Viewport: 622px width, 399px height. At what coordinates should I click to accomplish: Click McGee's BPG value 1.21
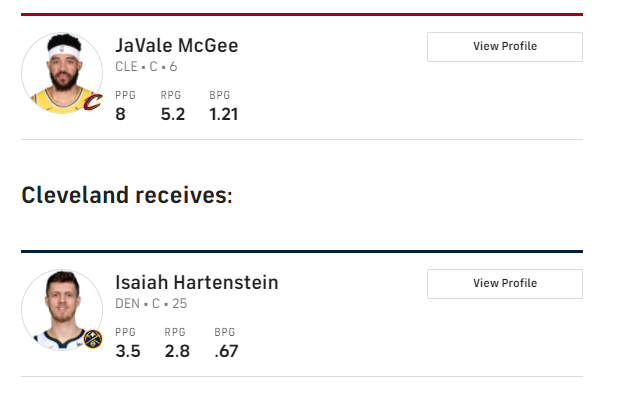(x=223, y=114)
